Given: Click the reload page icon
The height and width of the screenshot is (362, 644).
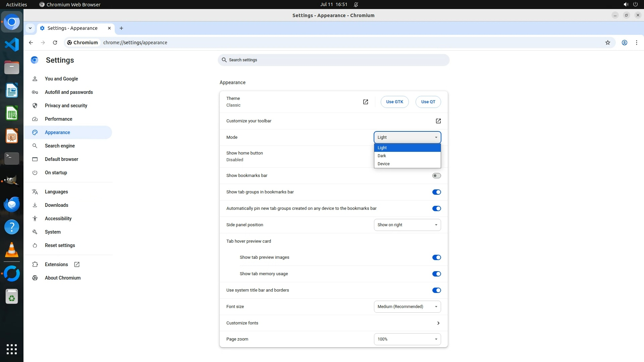Looking at the screenshot, I should coord(55,43).
